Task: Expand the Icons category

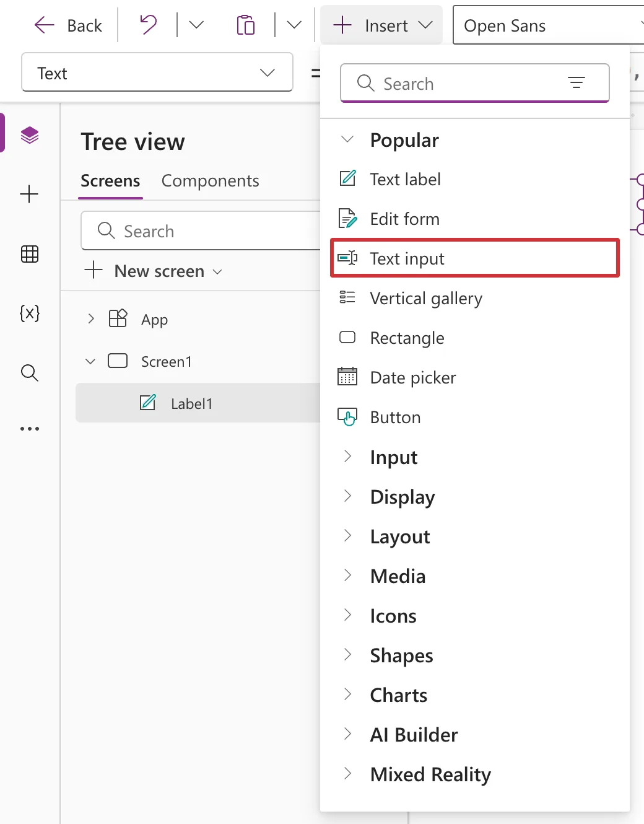Action: [348, 615]
